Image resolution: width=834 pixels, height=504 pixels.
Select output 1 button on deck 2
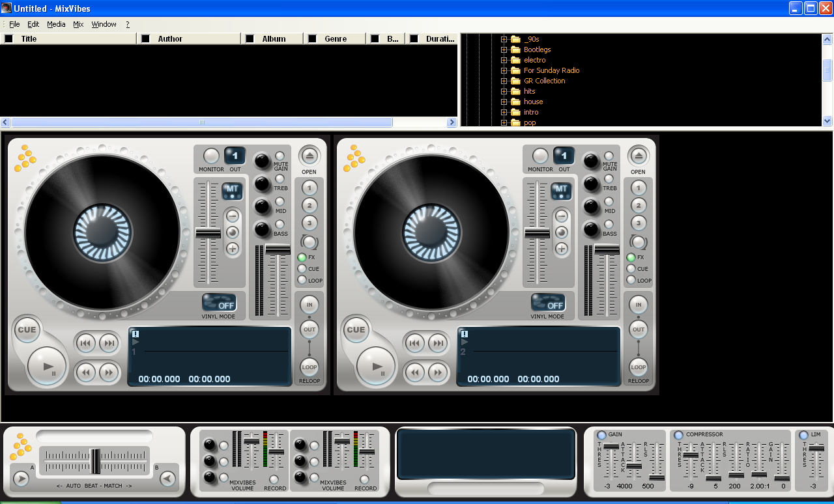[564, 156]
